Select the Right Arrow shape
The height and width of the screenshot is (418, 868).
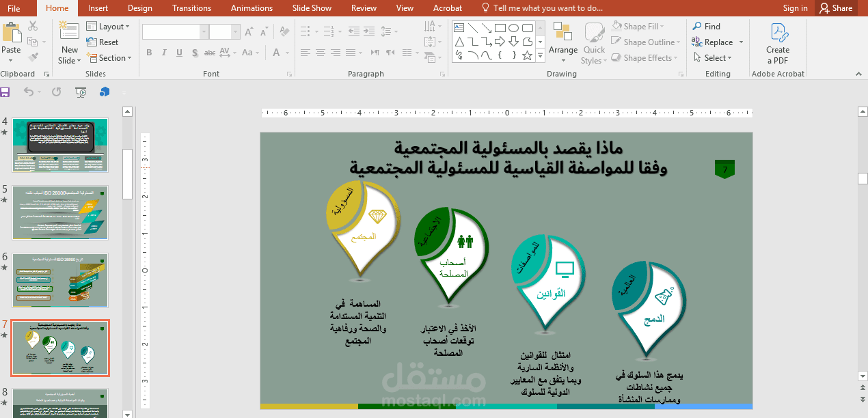pos(500,42)
